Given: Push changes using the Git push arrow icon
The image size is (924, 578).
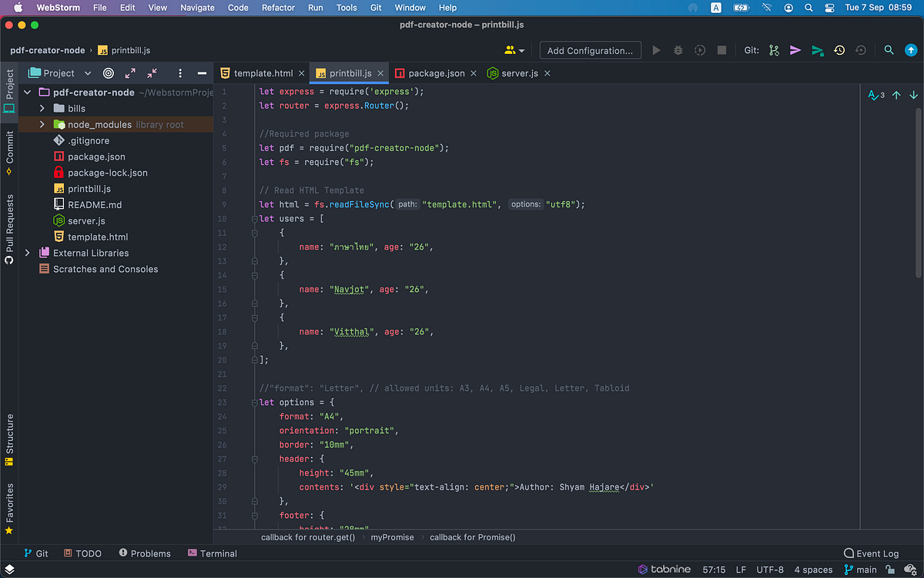Looking at the screenshot, I should click(818, 49).
